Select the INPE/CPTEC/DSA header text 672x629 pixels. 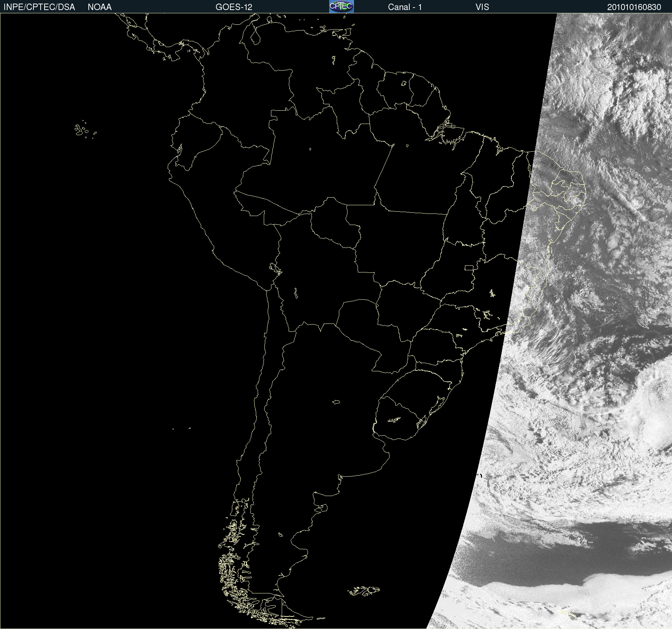[39, 7]
